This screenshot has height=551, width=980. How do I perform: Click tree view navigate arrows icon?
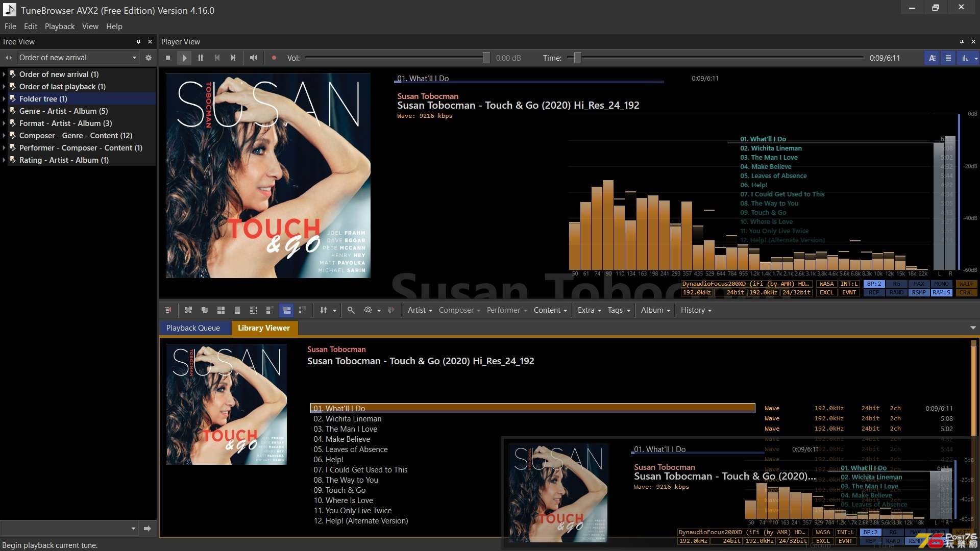(9, 58)
